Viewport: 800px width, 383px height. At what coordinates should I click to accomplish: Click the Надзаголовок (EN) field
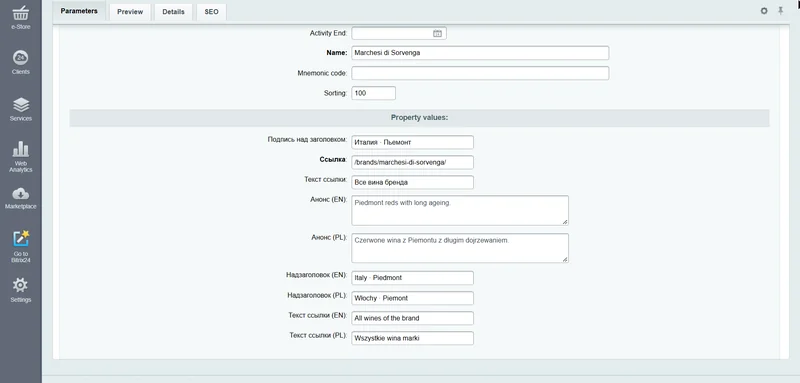click(x=412, y=278)
